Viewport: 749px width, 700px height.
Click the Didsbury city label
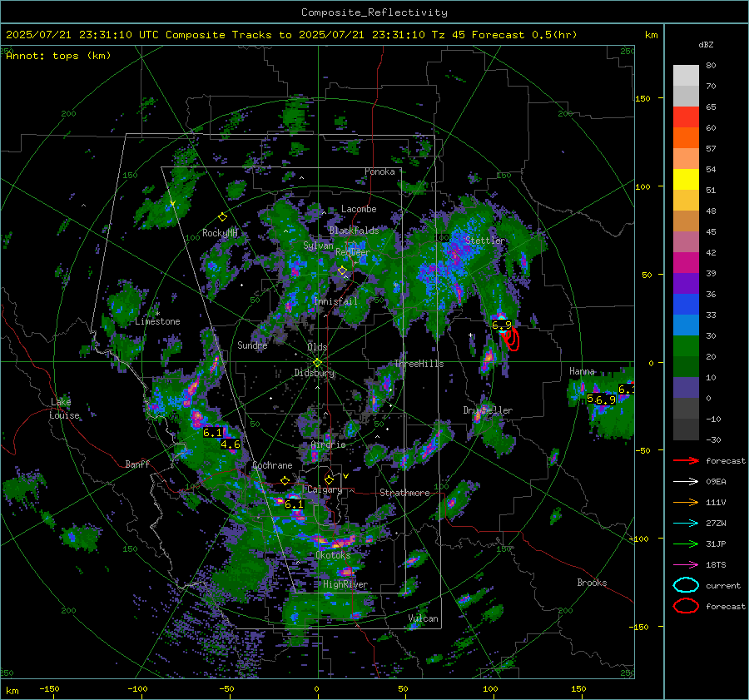(x=315, y=373)
